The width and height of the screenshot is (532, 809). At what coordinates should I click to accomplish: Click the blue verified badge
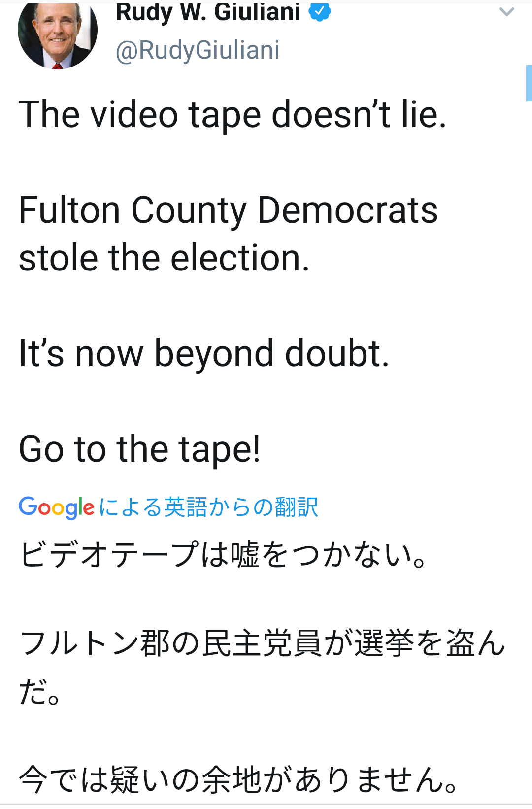320,11
